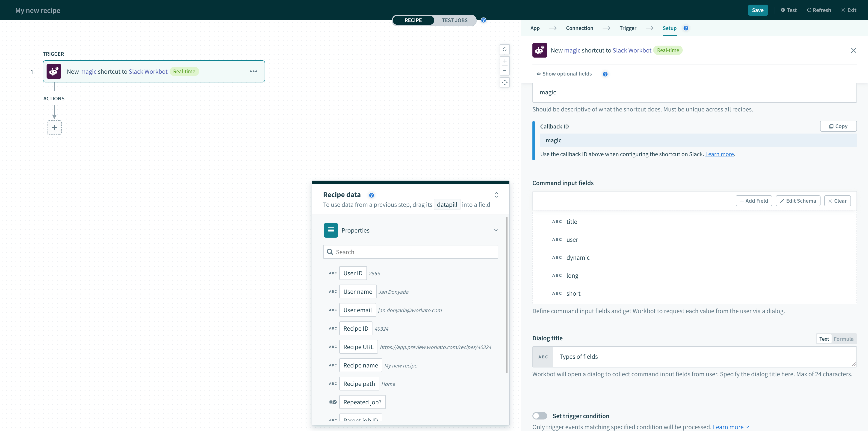Viewport: 868px width, 431px height.
Task: Click help icon next to Setup
Action: [686, 28]
